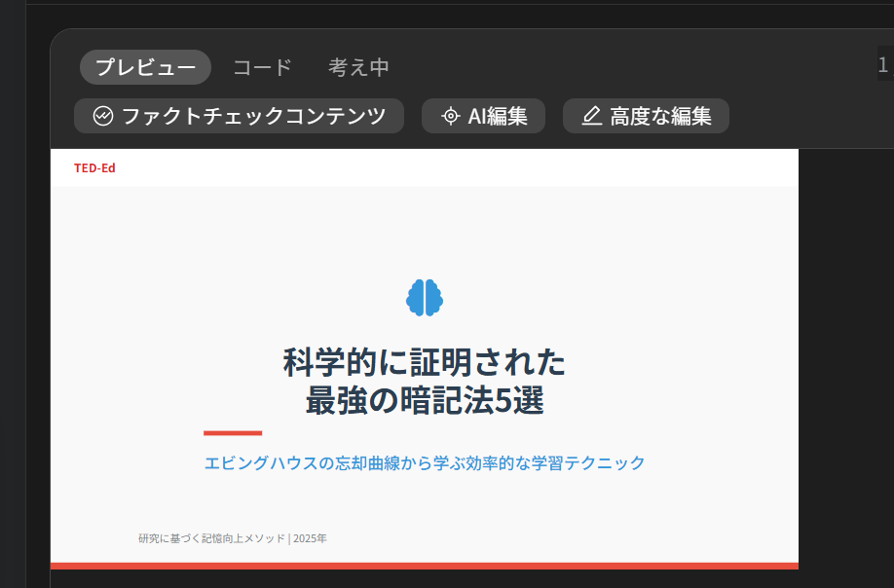Click the blue エビングハウス subtitle text
Screen dimensions: 894x588
pos(425,462)
